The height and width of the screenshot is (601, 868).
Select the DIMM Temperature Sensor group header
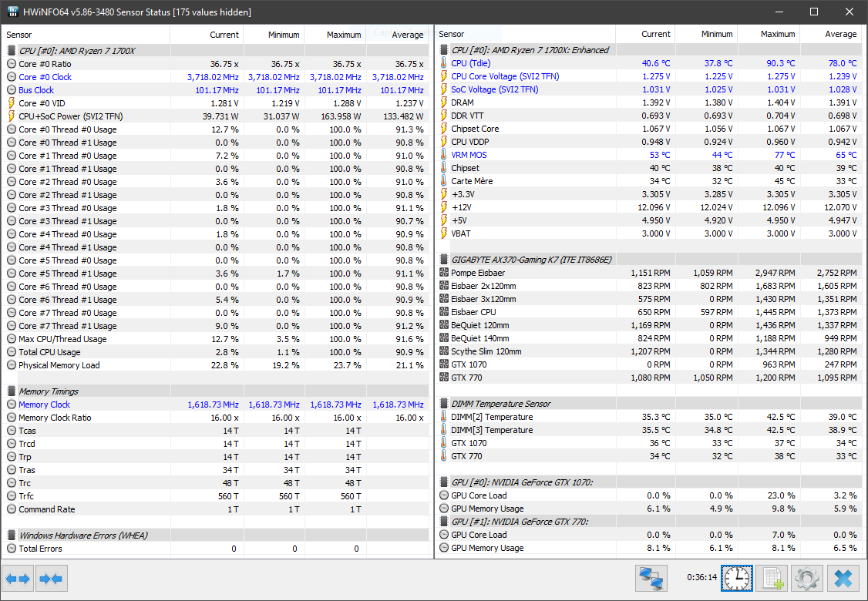pos(648,404)
